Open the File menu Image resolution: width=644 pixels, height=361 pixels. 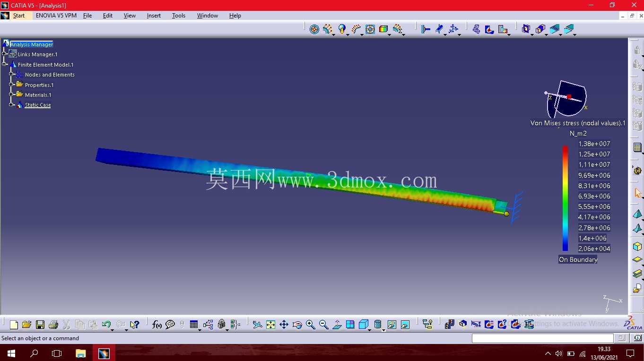(87, 16)
